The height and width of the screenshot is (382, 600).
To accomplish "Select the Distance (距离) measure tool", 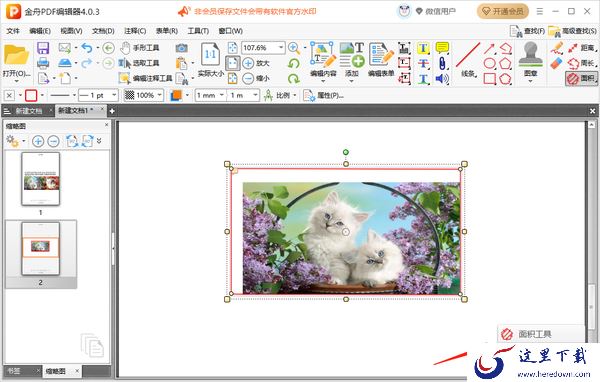I will [582, 48].
